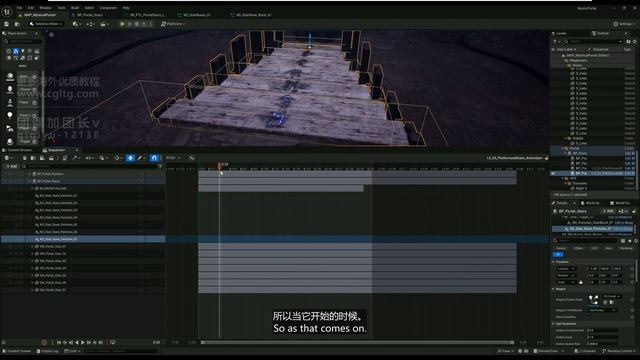
Task: Open the Selection Mode dropdown
Action: [46, 24]
